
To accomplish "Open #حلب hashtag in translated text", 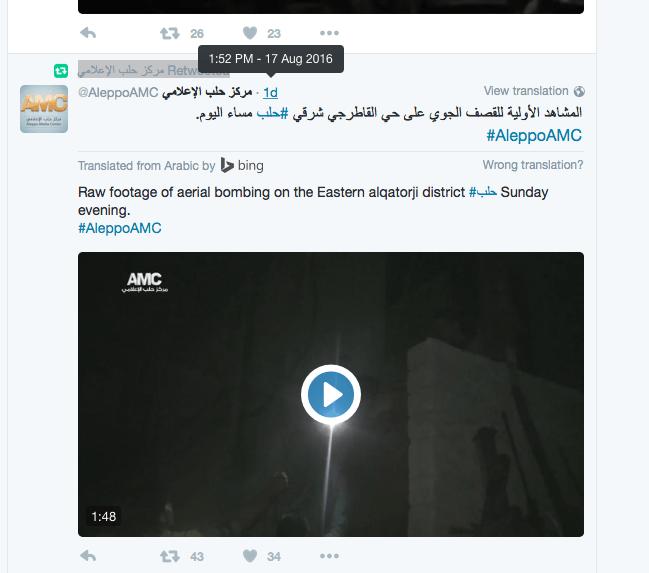I will 483,192.
